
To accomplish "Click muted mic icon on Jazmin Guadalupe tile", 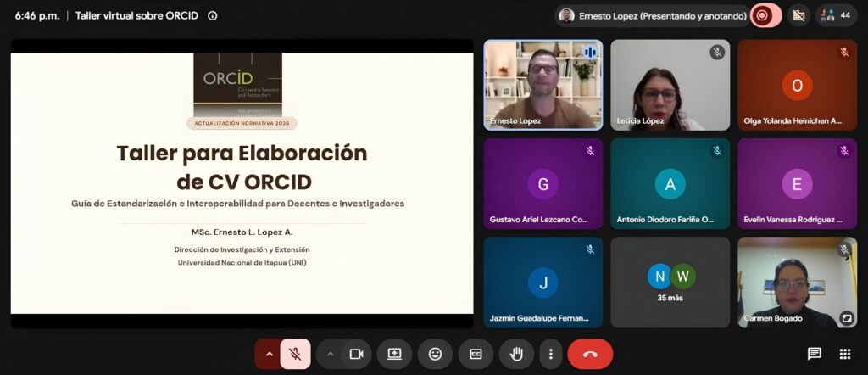I will [590, 249].
